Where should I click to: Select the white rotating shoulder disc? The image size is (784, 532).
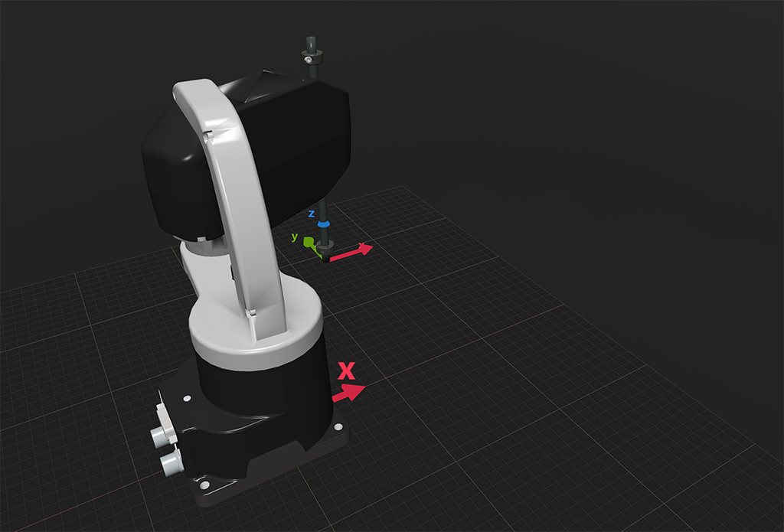[256, 322]
